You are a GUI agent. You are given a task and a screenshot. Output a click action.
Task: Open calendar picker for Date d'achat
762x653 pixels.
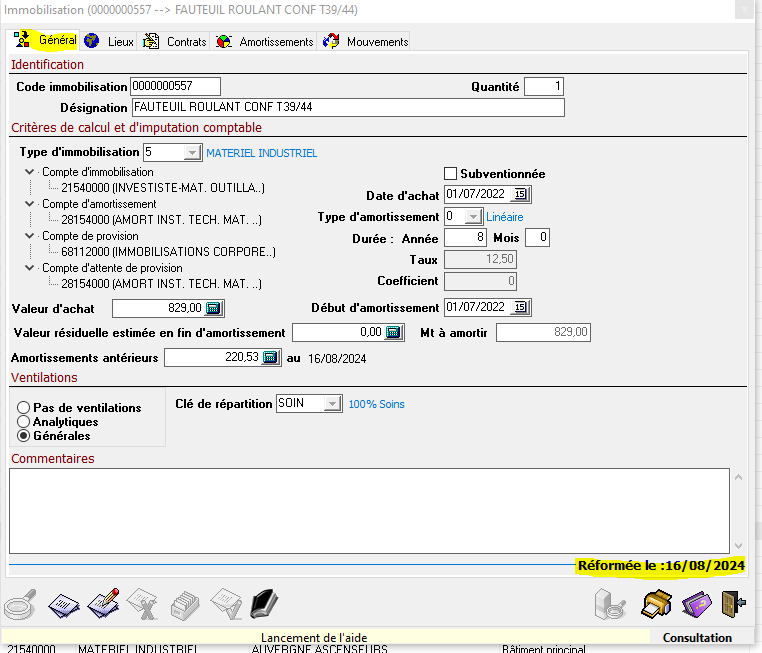(520, 194)
